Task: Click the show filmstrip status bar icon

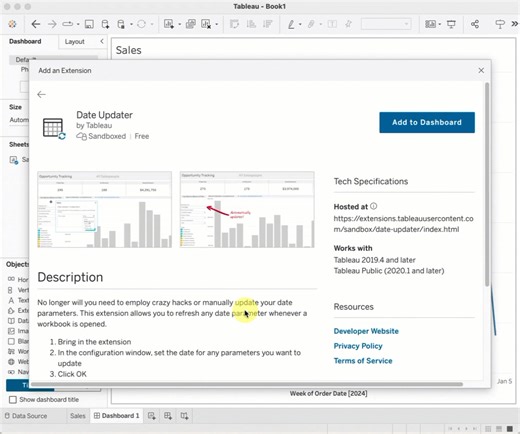Action: 499,429
